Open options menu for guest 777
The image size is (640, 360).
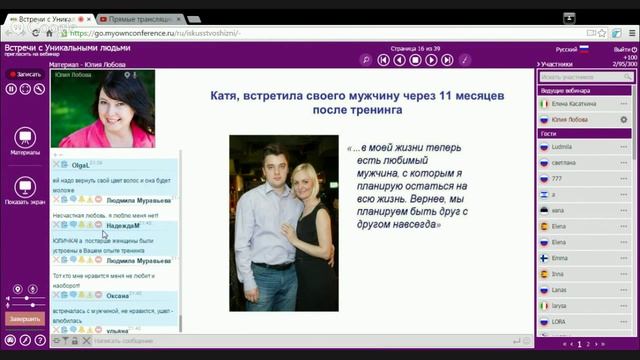[624, 178]
